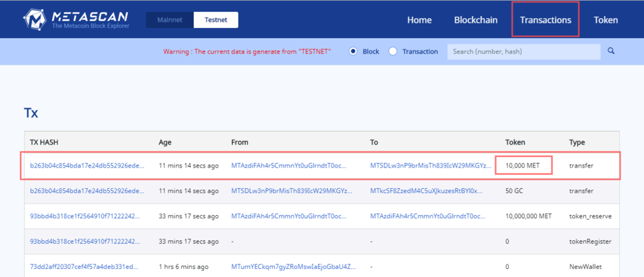Click the Metascan logo icon
Viewport: 644px width, 277px height.
coord(33,19)
